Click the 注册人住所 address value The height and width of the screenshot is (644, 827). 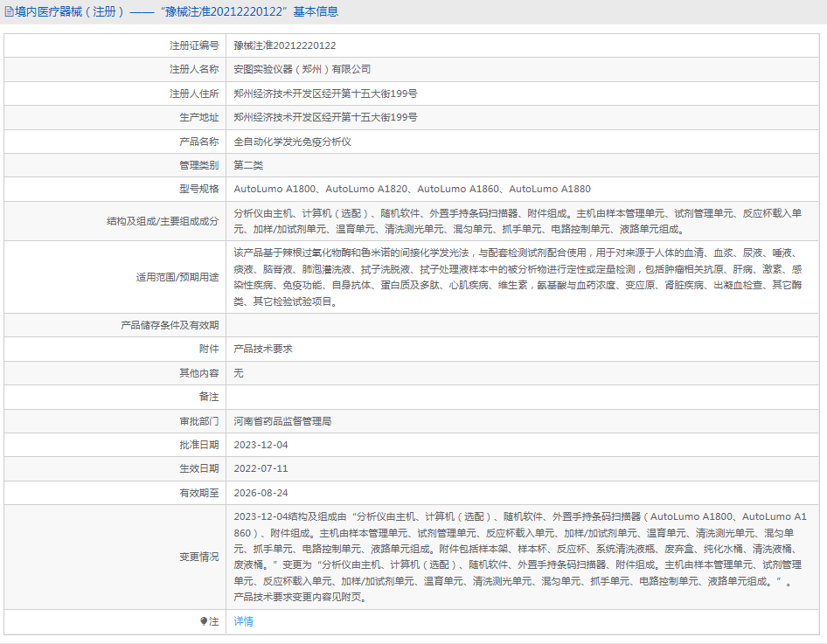325,93
